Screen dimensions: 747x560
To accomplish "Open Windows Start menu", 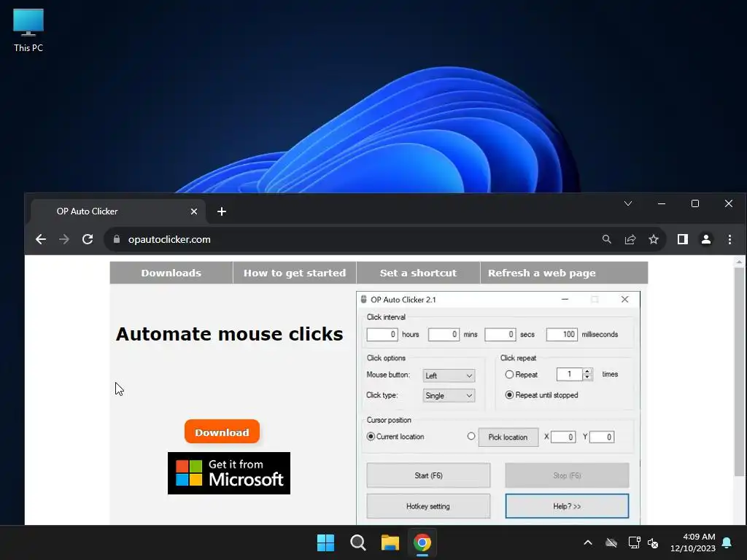I will click(326, 542).
